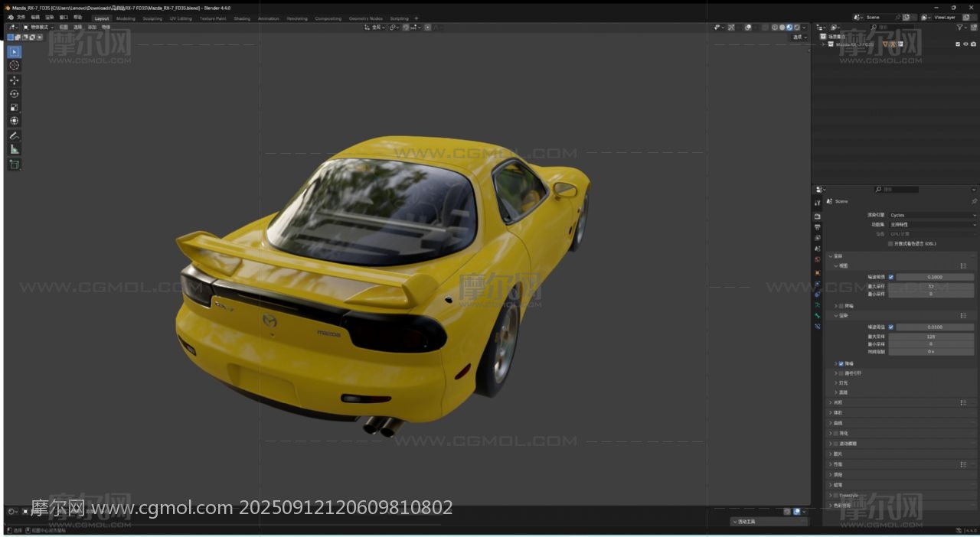The image size is (980, 537).
Task: Open the outliner display mode selector
Action: pyautogui.click(x=837, y=28)
